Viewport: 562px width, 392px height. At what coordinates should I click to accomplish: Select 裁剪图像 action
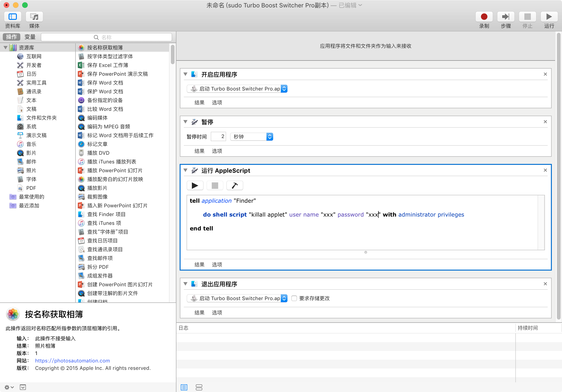pyautogui.click(x=123, y=197)
